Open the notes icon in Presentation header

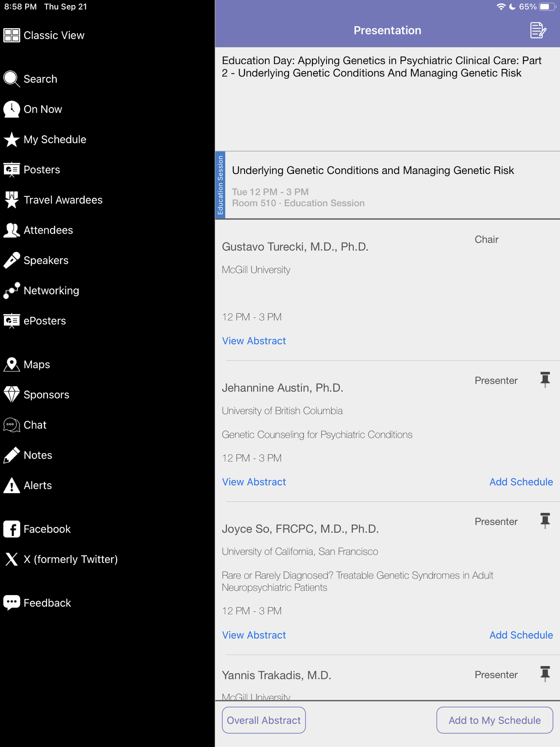coord(538,30)
